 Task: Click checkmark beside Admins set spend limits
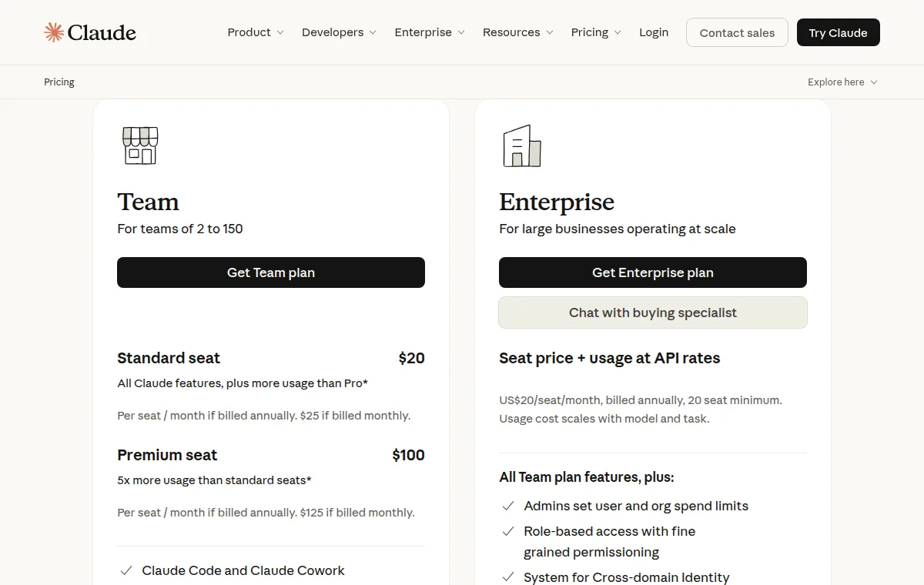click(x=508, y=506)
